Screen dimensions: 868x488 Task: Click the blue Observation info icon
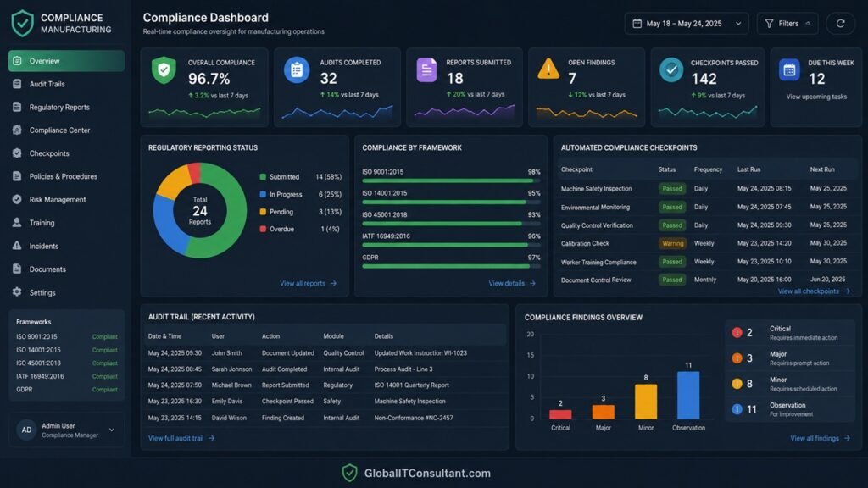coord(737,409)
